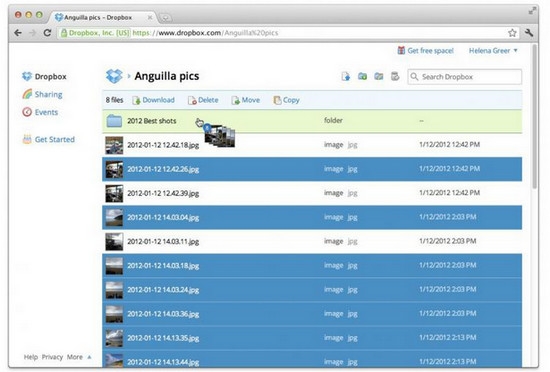Select file name 2012-01-12 14.13.35.jpg

point(163,338)
